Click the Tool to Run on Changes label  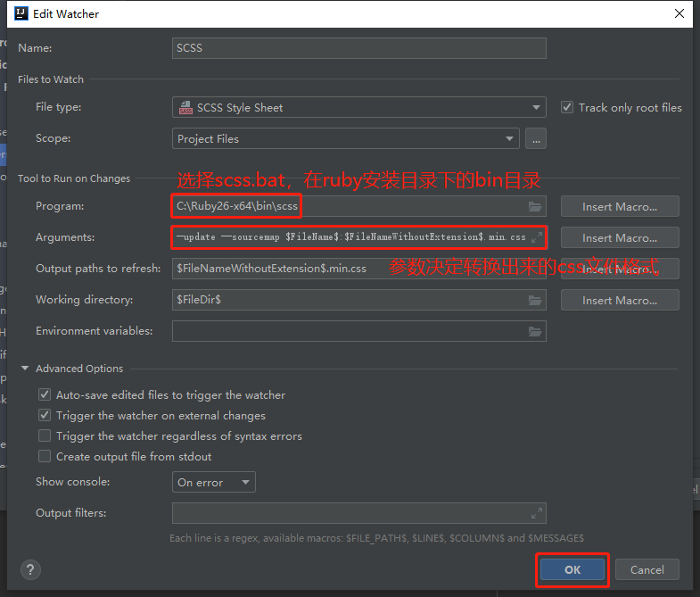74,178
